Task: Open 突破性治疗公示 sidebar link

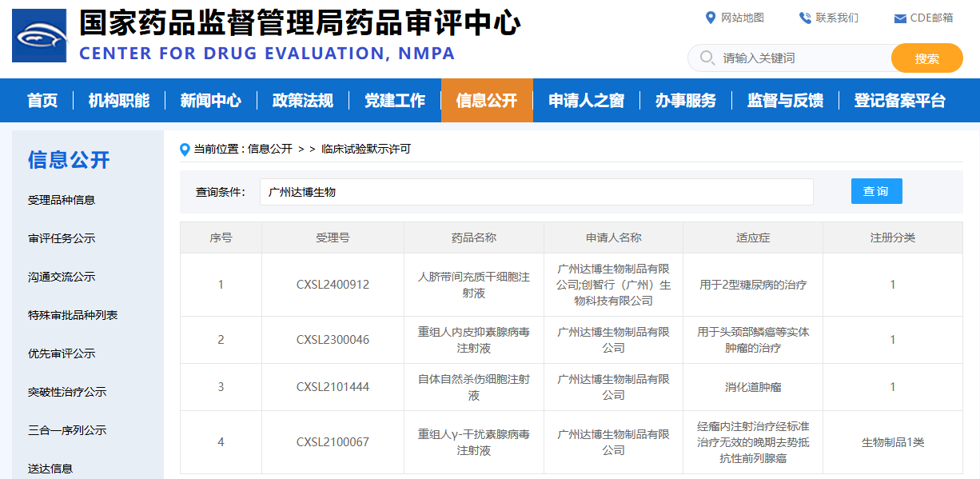Action: click(67, 392)
